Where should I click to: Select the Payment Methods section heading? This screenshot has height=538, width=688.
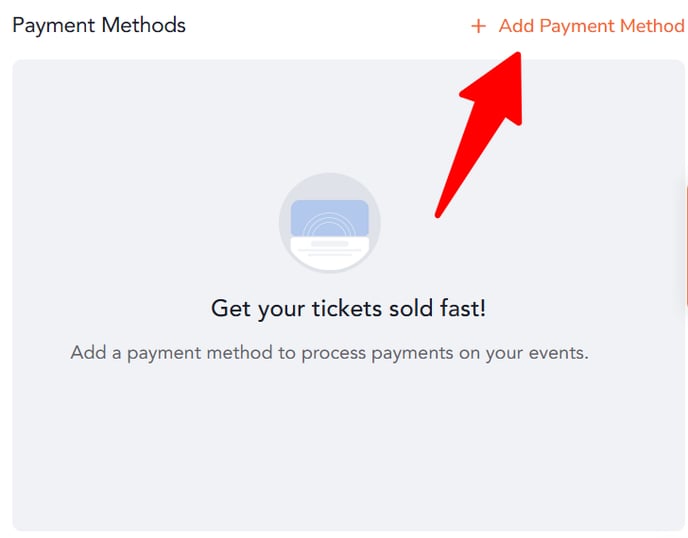99,25
